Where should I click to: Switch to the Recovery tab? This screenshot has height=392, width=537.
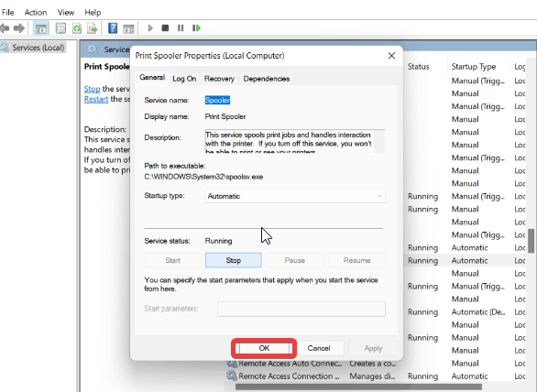219,79
